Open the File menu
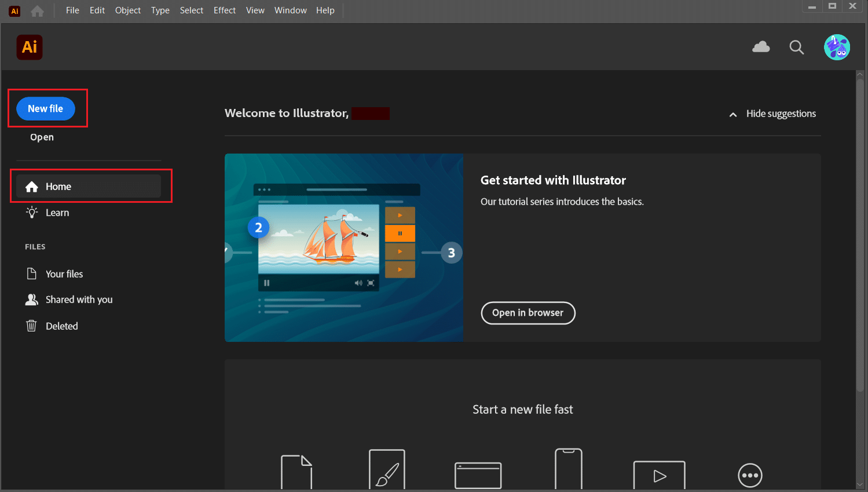Screen dimensions: 868x492 (x=72, y=10)
